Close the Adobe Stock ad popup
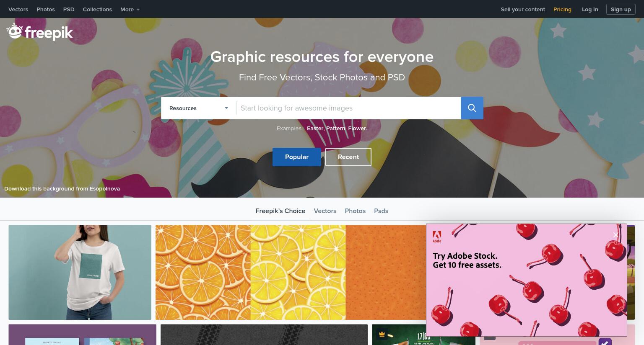644x345 pixels. 615,235
